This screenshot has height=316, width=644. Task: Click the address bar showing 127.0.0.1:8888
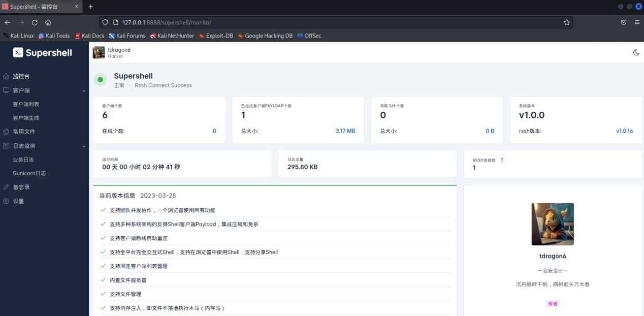(336, 22)
